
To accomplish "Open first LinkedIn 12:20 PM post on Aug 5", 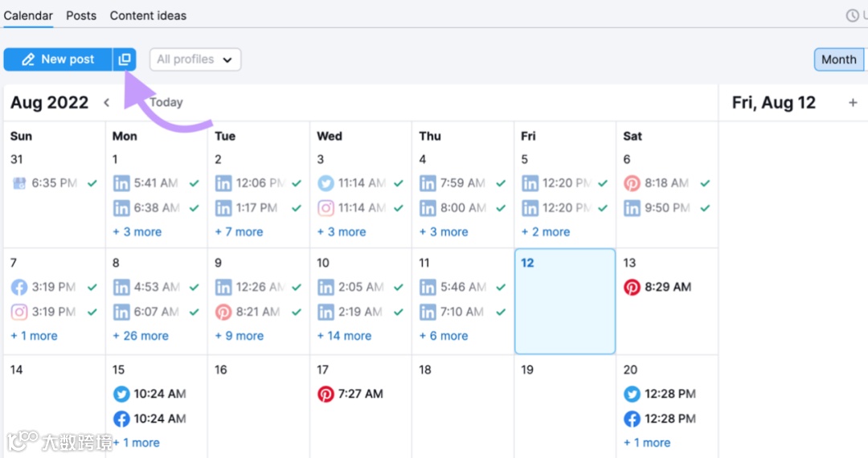I will point(565,183).
